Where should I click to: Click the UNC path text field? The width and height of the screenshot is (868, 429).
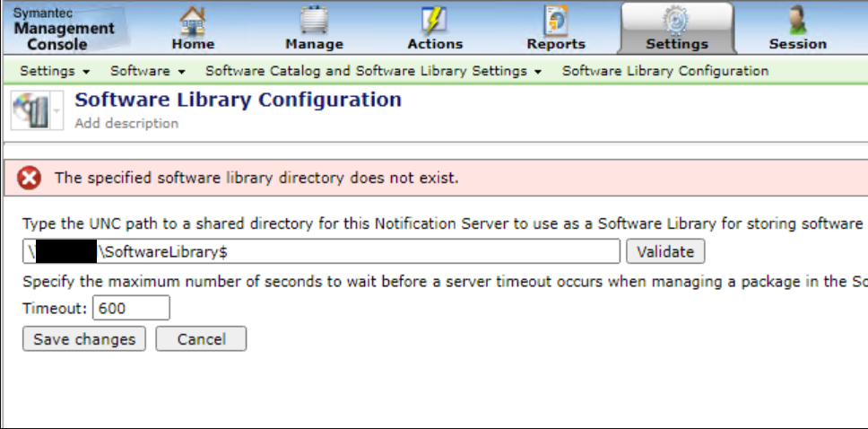[359, 251]
